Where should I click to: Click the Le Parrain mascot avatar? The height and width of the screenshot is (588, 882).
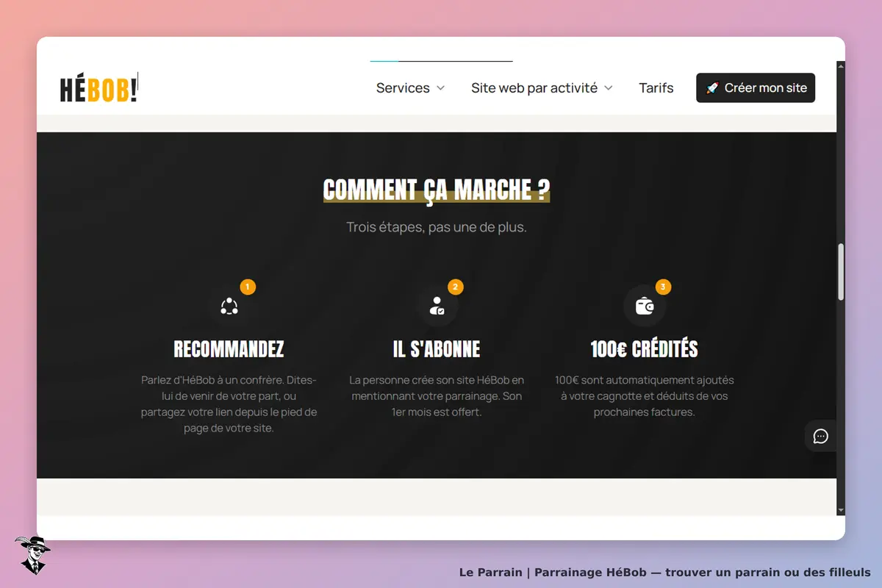(x=32, y=555)
